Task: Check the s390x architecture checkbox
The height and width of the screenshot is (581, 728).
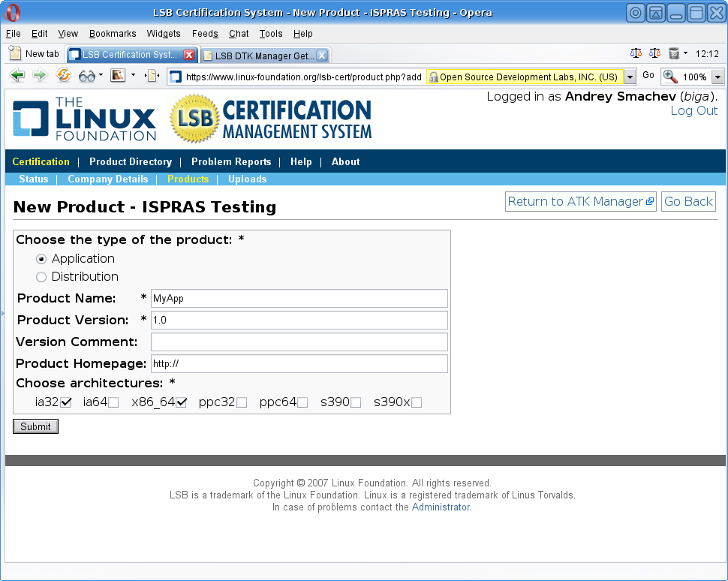Action: click(x=417, y=402)
